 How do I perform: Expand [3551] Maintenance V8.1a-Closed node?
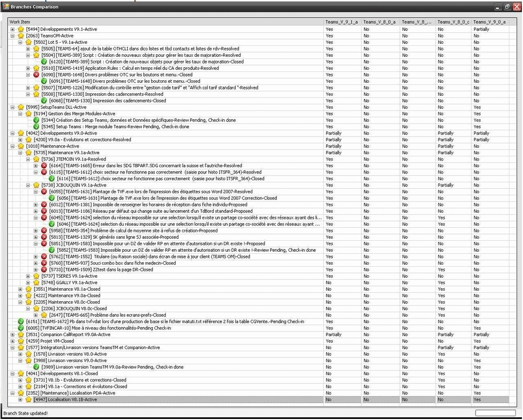coord(20,289)
